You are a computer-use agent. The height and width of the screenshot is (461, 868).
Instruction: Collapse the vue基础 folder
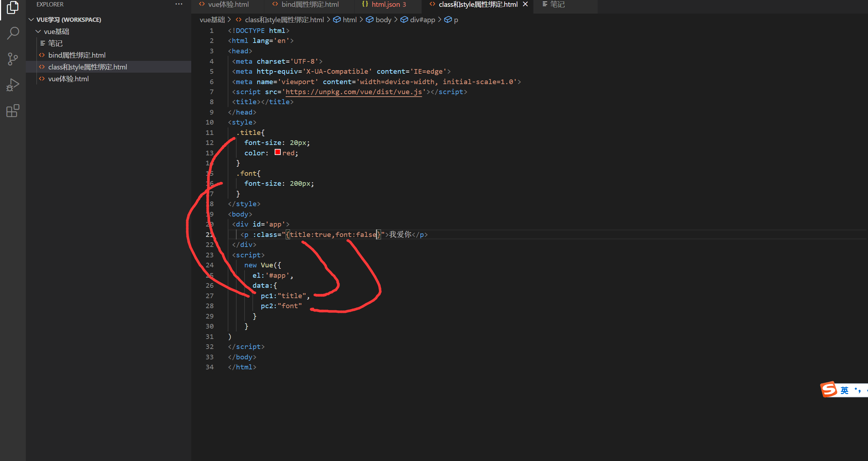(38, 31)
